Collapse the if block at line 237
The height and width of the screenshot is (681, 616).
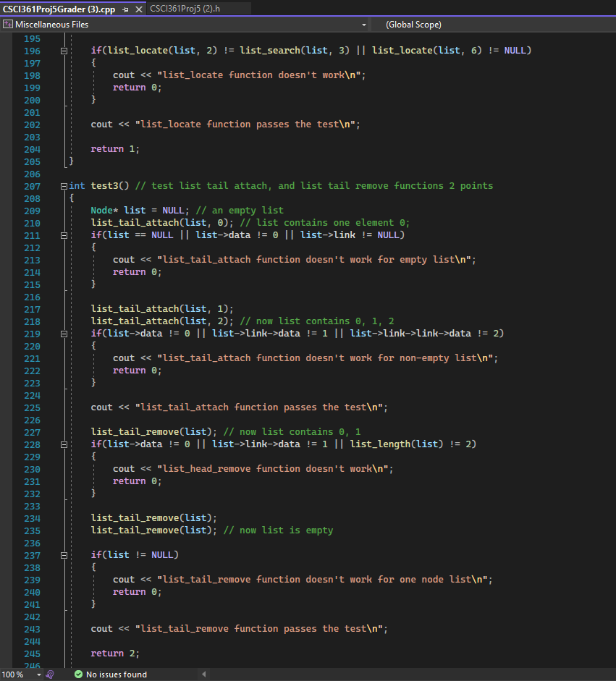coord(64,554)
